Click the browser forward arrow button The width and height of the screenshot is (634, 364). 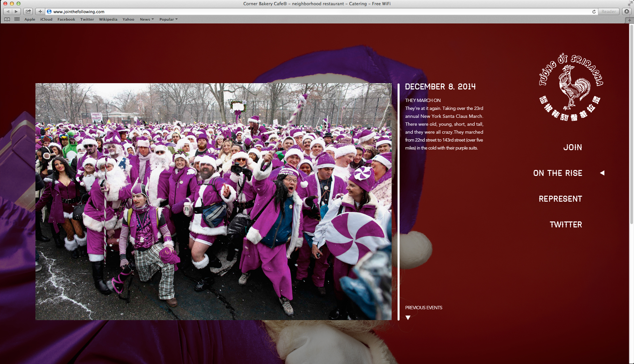(x=16, y=12)
